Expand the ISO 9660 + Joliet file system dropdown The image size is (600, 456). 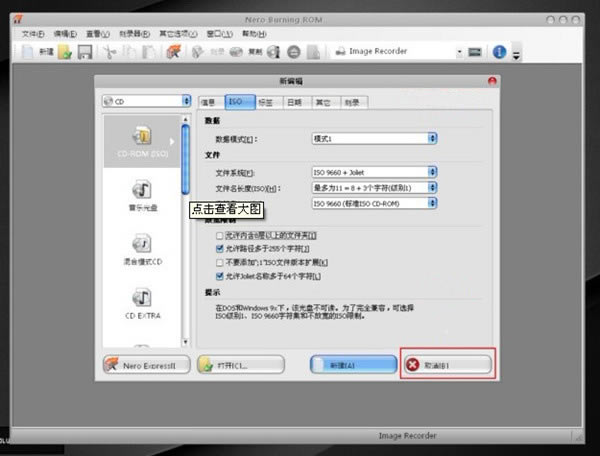pos(373,172)
